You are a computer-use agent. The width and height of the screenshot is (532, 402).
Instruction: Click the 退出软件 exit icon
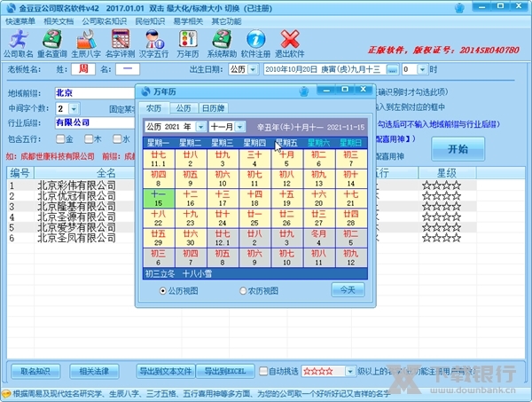pos(289,43)
